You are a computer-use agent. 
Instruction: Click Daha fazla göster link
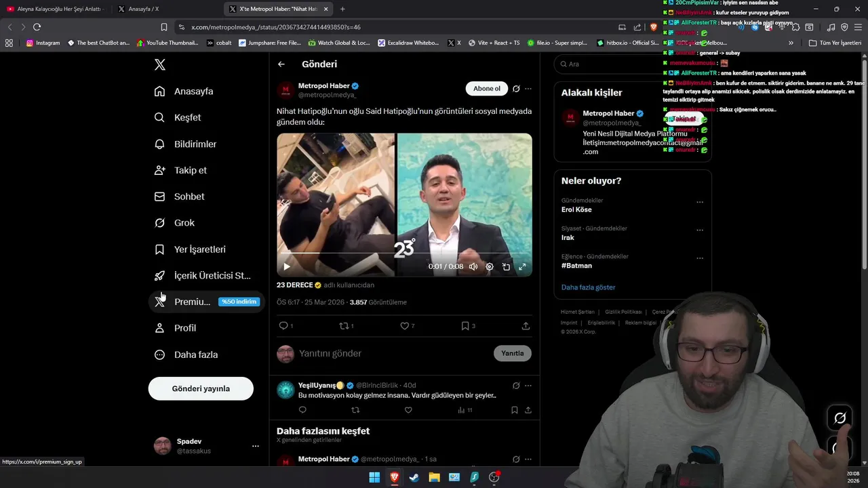click(x=588, y=287)
